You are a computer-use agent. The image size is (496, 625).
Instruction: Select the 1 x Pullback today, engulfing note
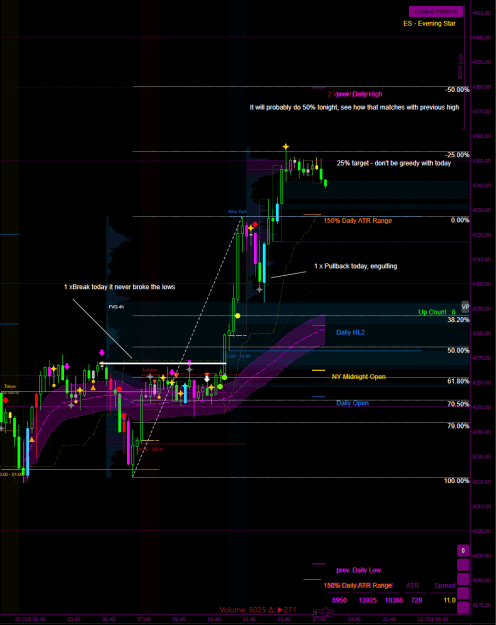(356, 266)
